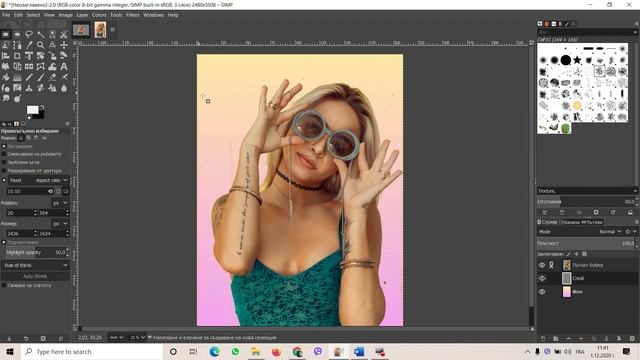Open the Windows menu
The image size is (640, 360).
[x=153, y=15]
